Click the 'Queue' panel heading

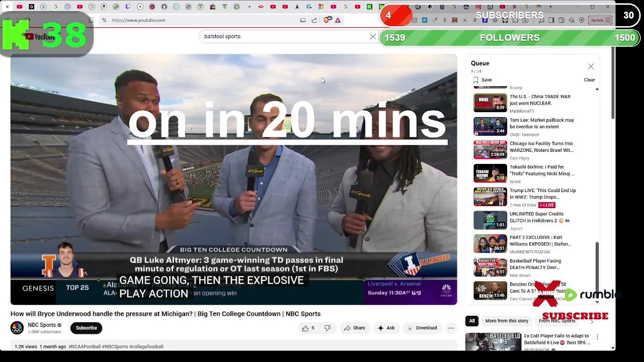click(x=480, y=63)
